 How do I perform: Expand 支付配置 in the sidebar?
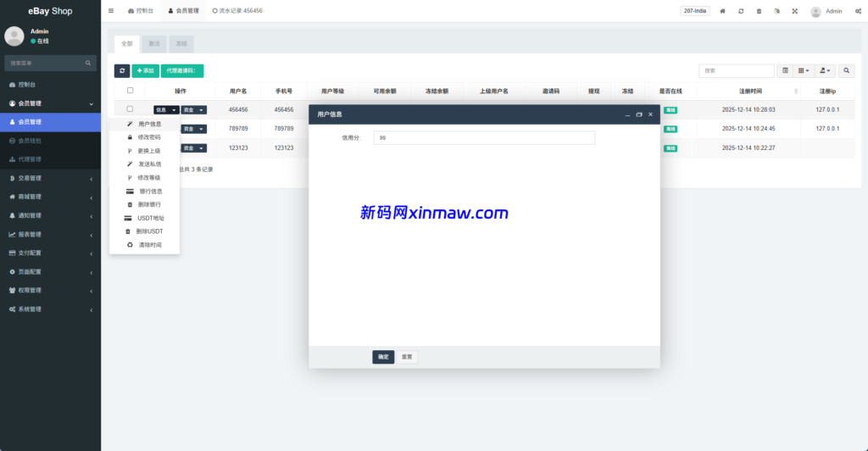[50, 253]
